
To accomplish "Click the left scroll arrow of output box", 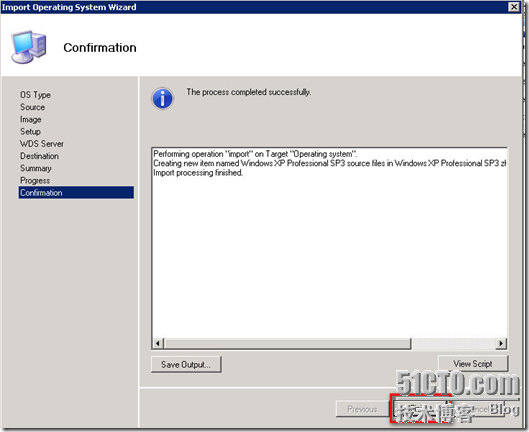I will point(158,344).
